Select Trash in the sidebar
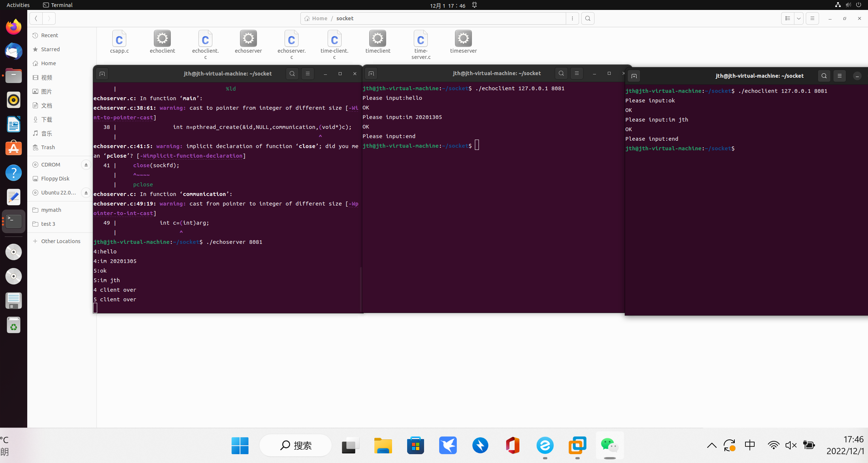 click(48, 147)
